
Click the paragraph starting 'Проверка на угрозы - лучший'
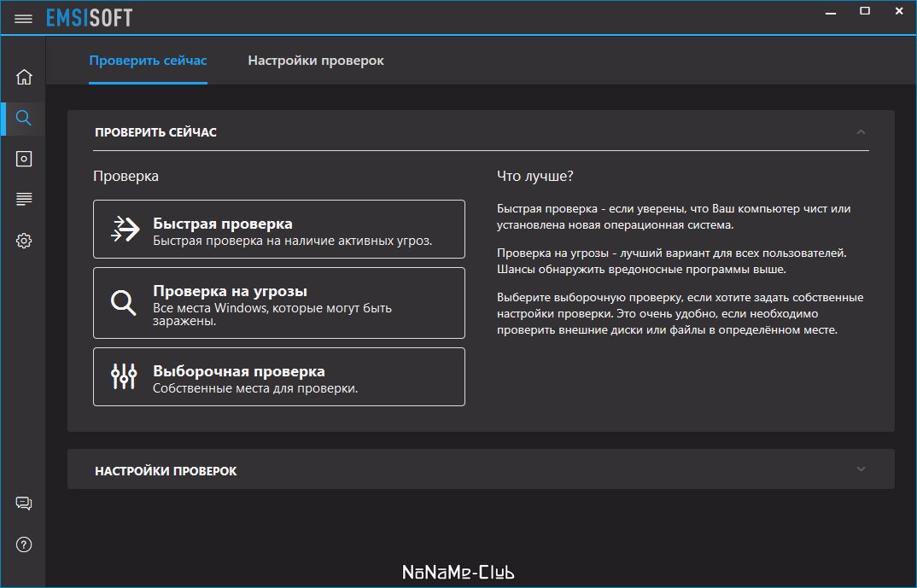point(672,261)
